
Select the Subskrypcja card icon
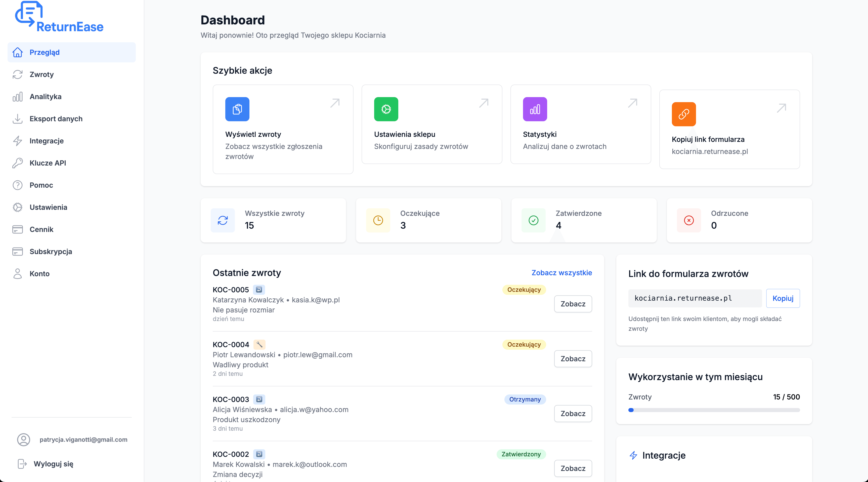pyautogui.click(x=18, y=252)
